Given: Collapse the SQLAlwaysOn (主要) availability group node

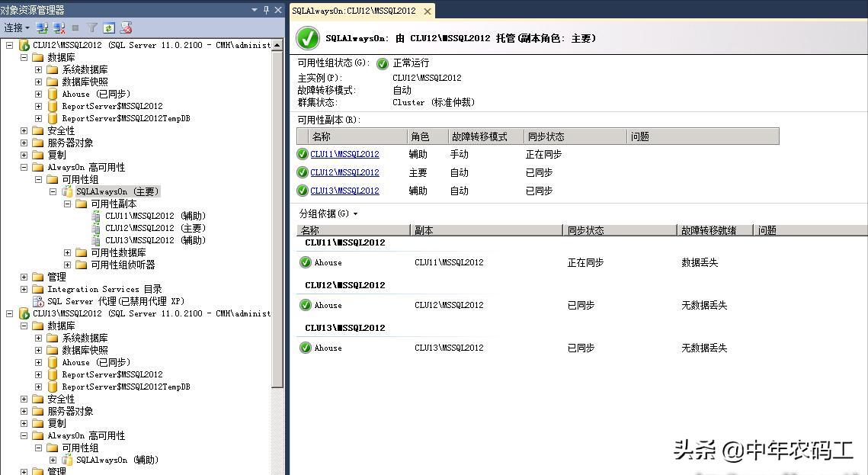Looking at the screenshot, I should pos(53,191).
